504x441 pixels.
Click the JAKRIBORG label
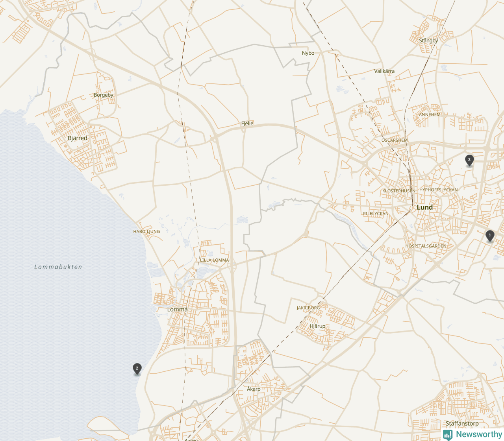(x=308, y=308)
